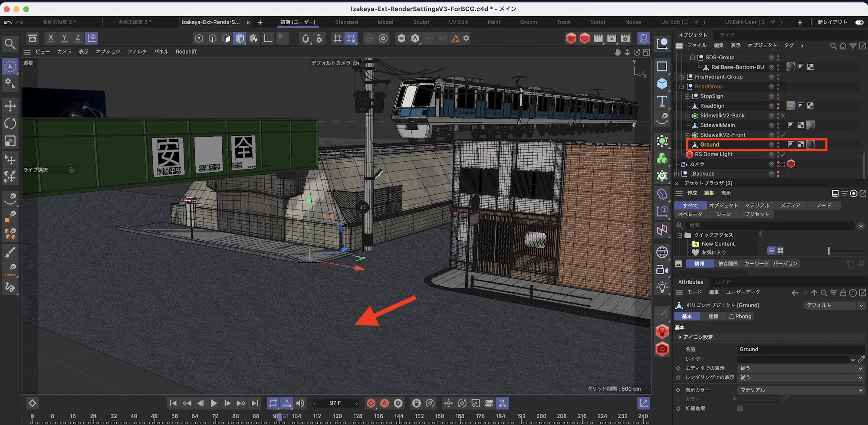Click the search magnifier icon at top left
Image resolution: width=868 pixels, height=425 pixels.
10,44
